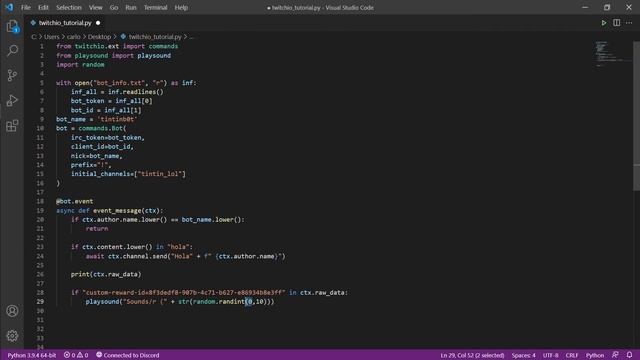Click inf.readlines() on line 6
Image resolution: width=640 pixels, height=360 pixels.
point(136,92)
